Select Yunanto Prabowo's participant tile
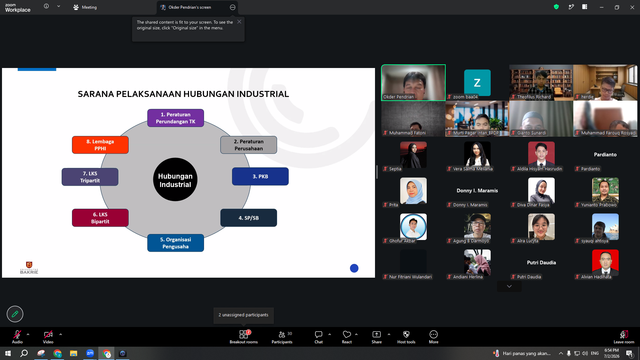 [x=605, y=192]
